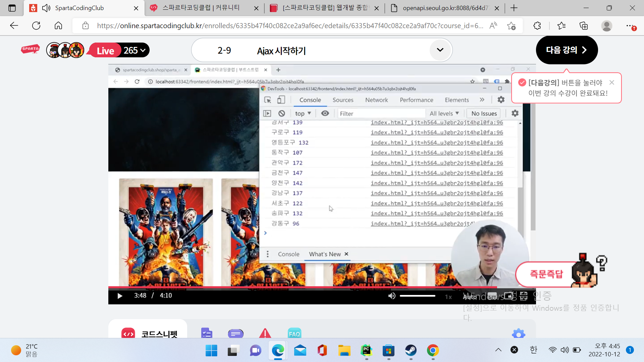This screenshot has width=644, height=362.
Task: Open the browser profile avatar
Action: click(606, 25)
